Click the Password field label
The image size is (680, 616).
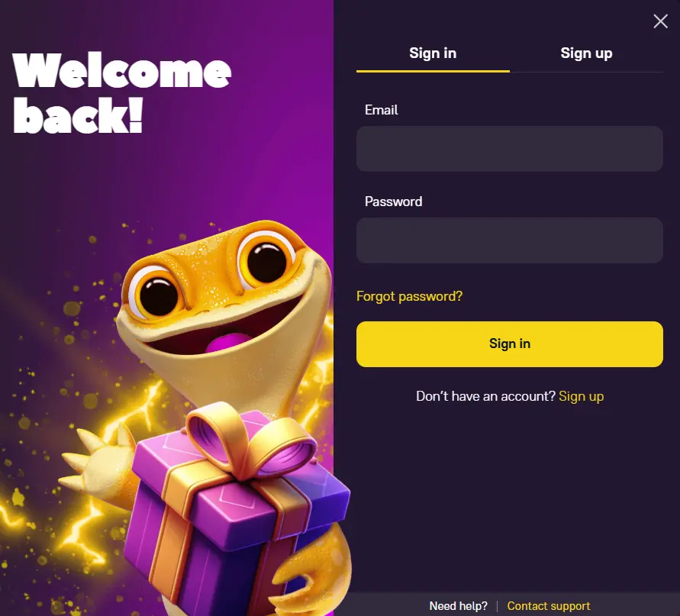393,202
